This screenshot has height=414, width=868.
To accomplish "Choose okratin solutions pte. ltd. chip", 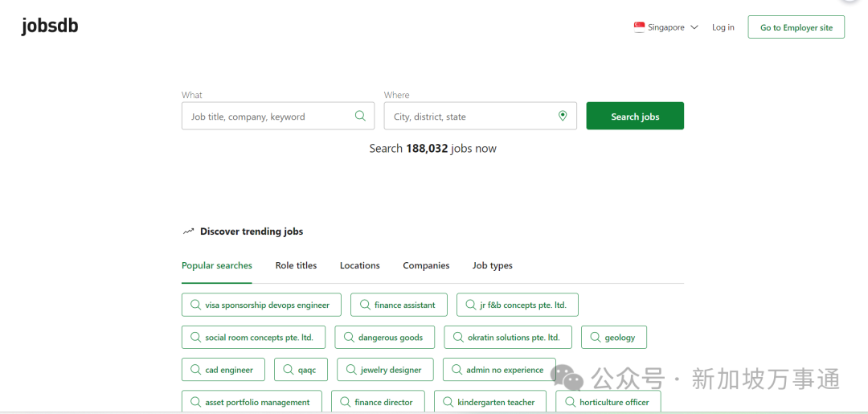I will coord(508,337).
